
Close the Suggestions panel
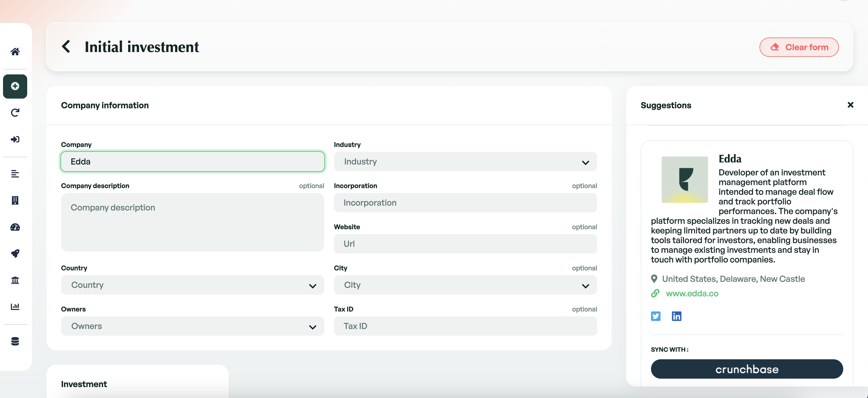click(x=850, y=105)
